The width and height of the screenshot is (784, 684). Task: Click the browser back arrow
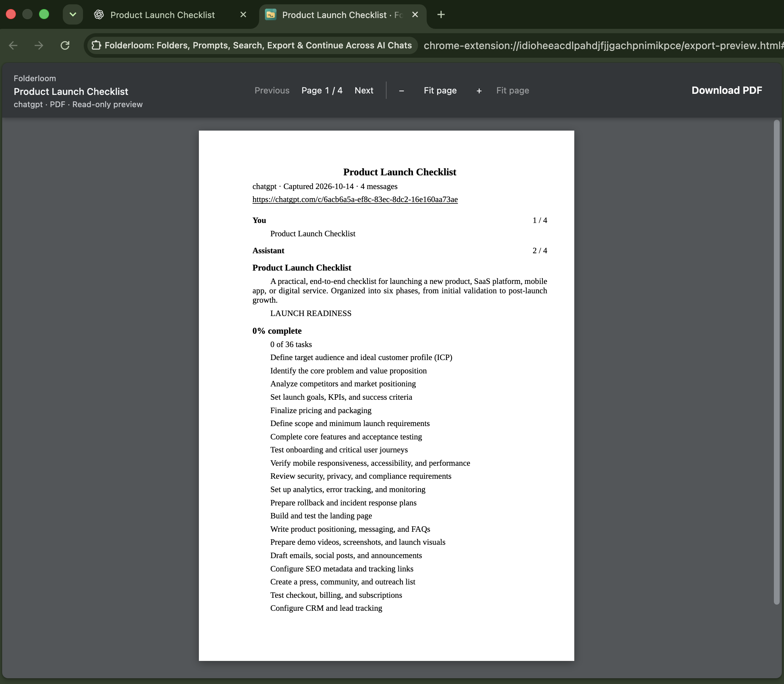coord(13,46)
